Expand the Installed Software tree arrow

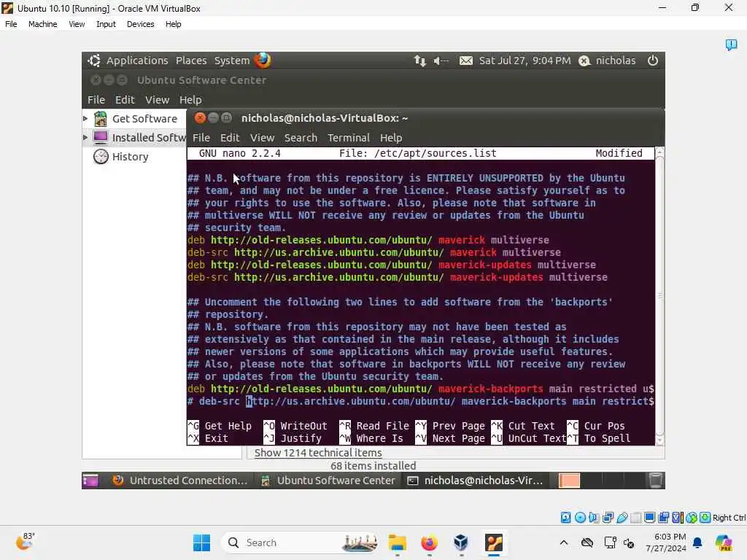pos(85,138)
